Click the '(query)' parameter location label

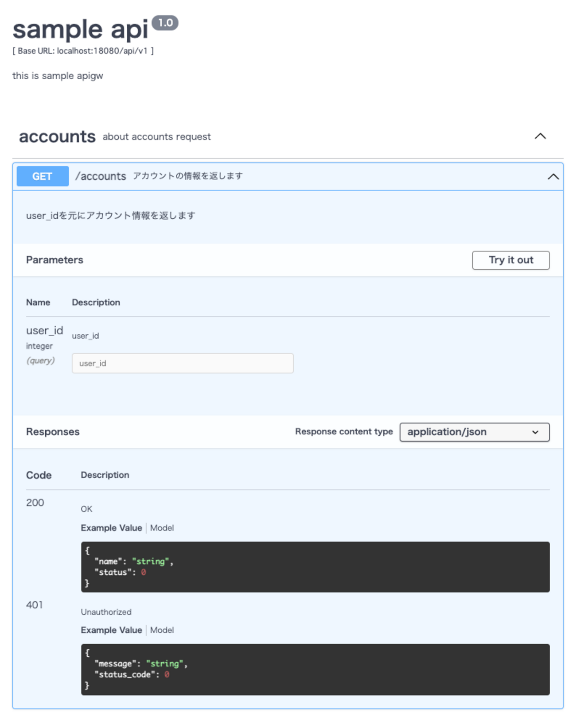[x=40, y=360]
